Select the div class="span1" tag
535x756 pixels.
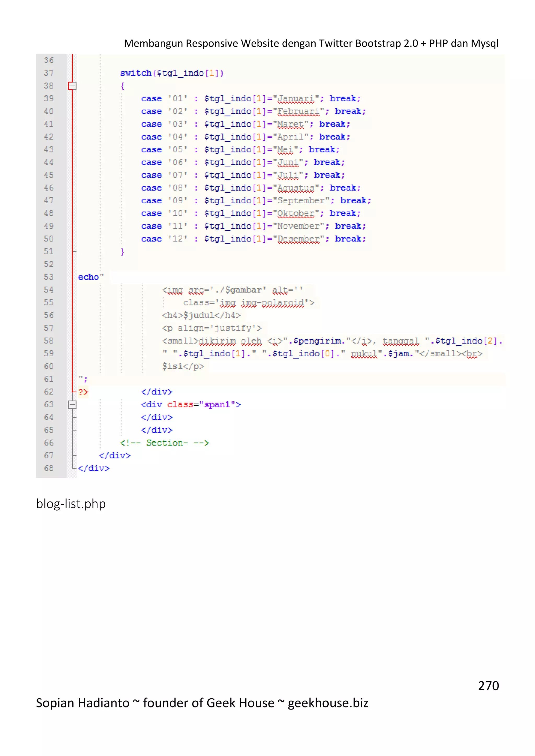pyautogui.click(x=191, y=405)
